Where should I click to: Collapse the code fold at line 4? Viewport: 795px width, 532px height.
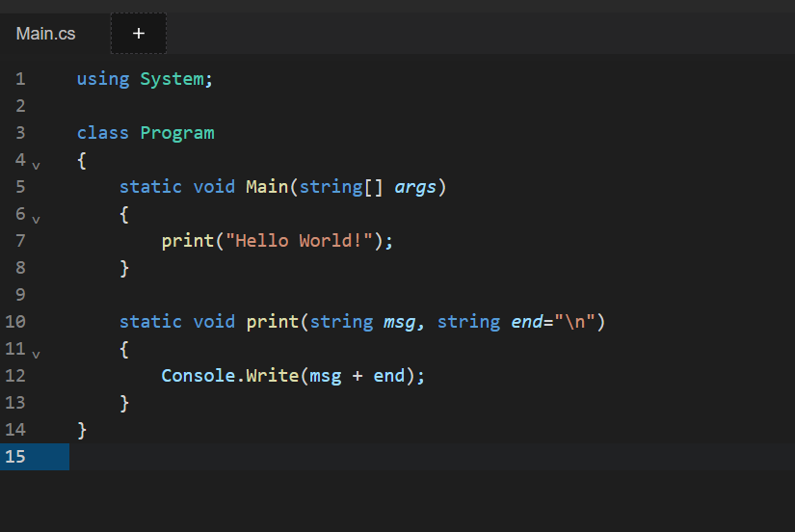point(36,166)
